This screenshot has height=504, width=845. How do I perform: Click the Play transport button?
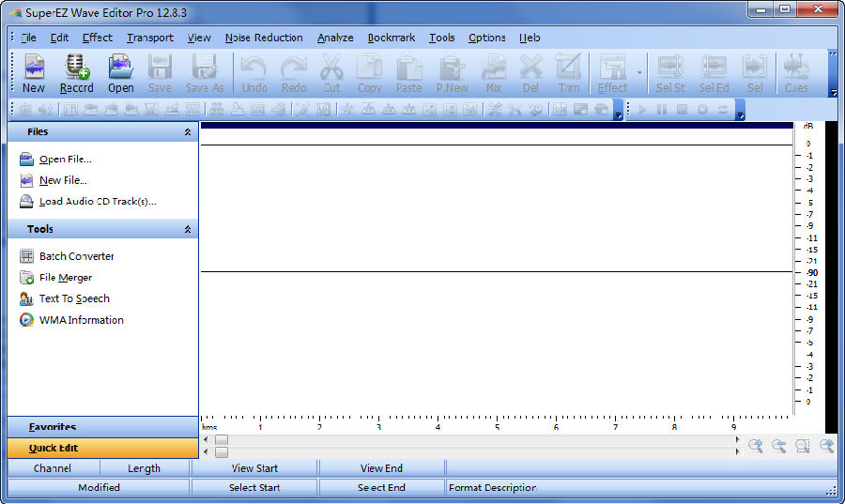(x=642, y=110)
